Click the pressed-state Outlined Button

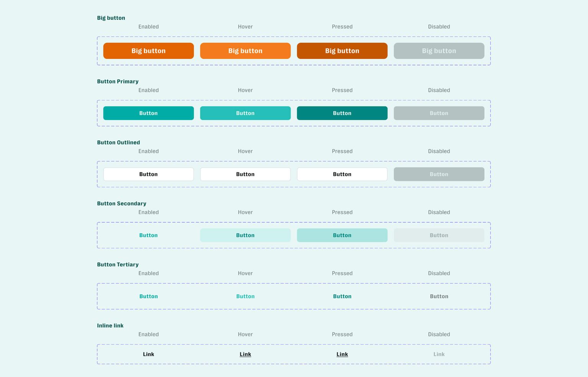tap(342, 174)
